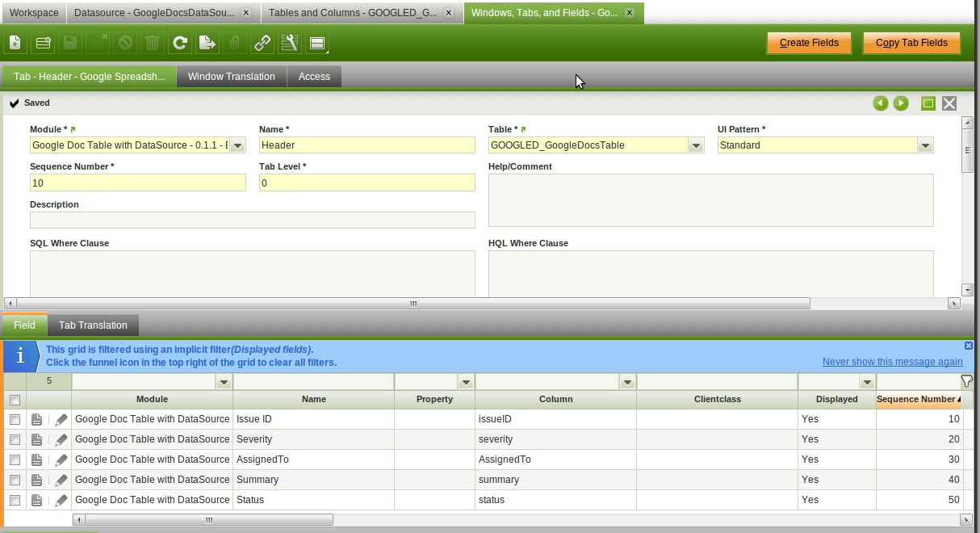The width and height of the screenshot is (980, 533).
Task: Open the Tab Translation subtab
Action: tap(93, 325)
